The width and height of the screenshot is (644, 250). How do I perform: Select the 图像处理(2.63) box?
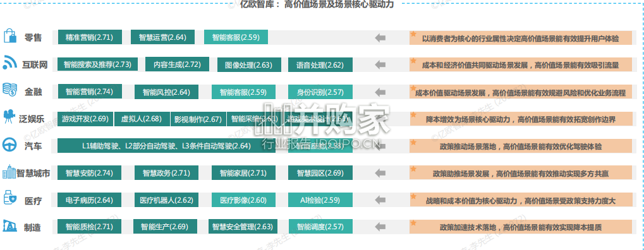(249, 65)
